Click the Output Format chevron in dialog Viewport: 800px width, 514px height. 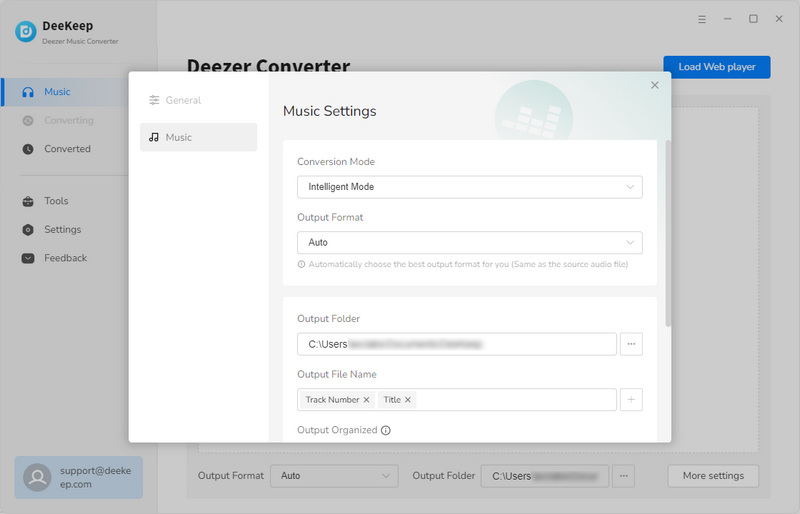[x=630, y=242]
